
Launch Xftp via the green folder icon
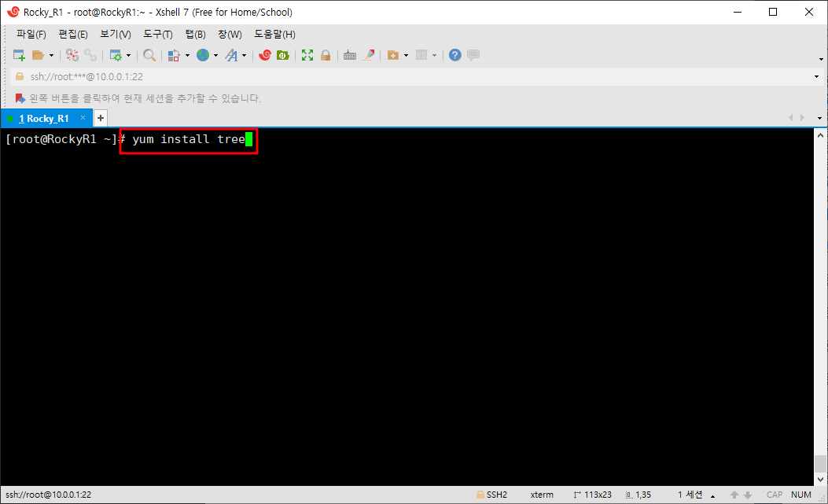click(283, 55)
